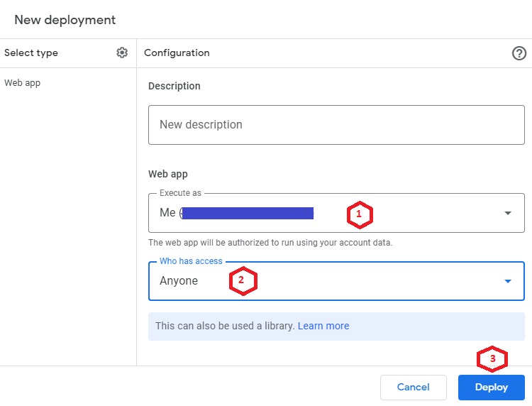Click the bold Description label
The height and width of the screenshot is (406, 532).
tap(174, 86)
